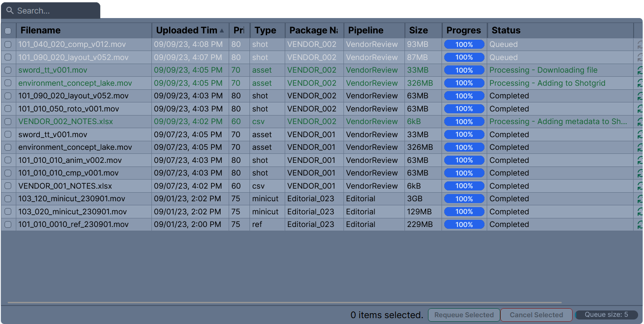Viewport: 644px width, 324px height.
Task: Click the magnifying glass search icon
Action: pyautogui.click(x=10, y=10)
